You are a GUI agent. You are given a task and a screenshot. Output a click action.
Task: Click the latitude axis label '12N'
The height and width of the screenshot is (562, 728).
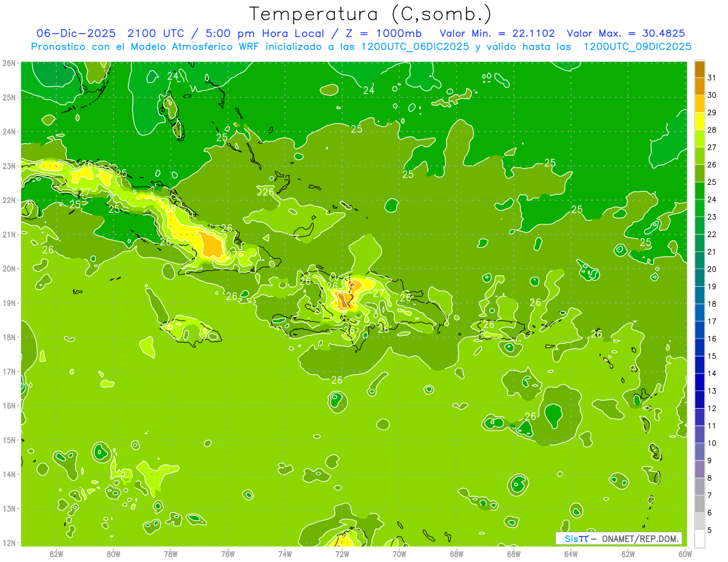(9, 543)
